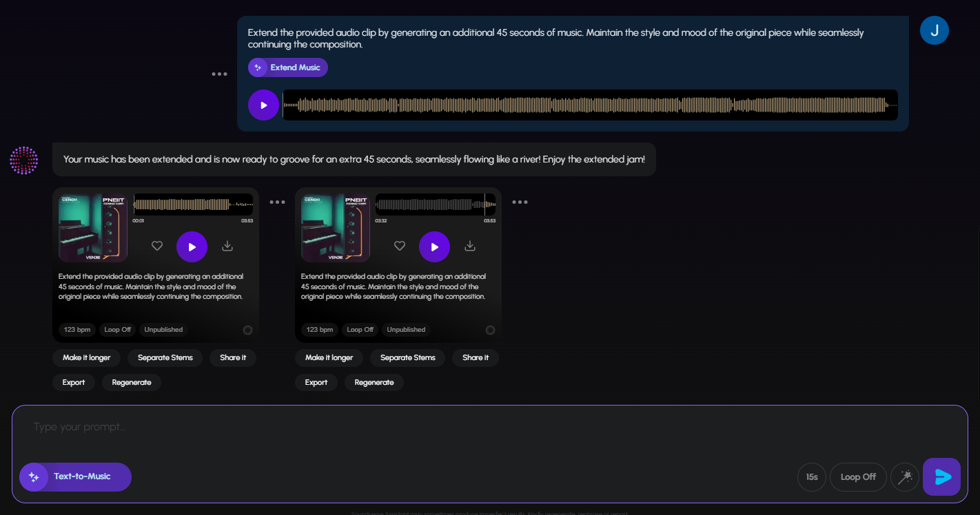The image size is (980, 515).
Task: Click Separate Stems under the 03:32 track
Action: pos(407,358)
